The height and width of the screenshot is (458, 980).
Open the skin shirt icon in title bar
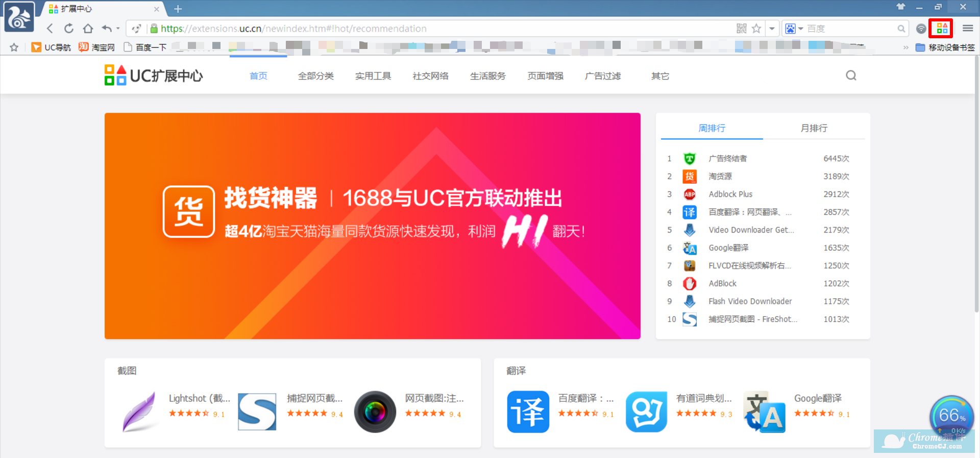click(x=901, y=7)
